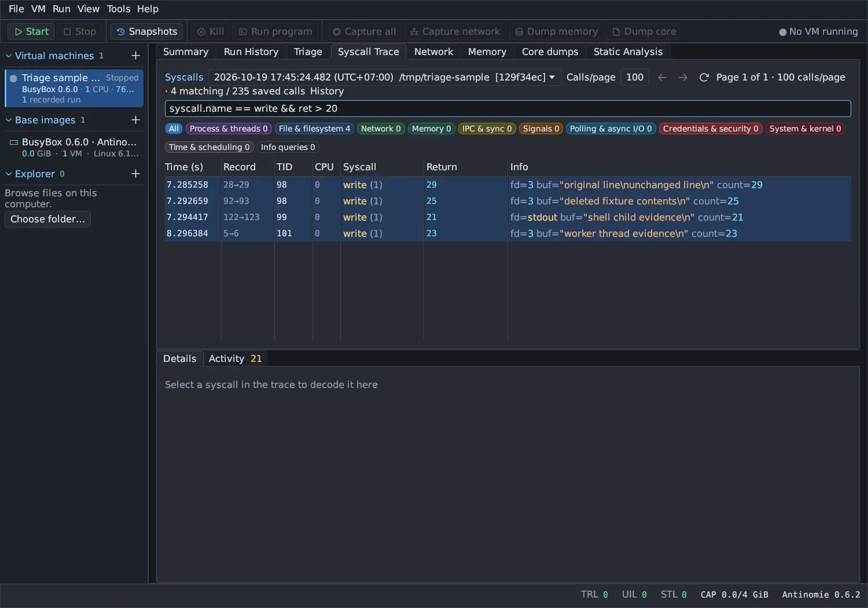Toggle Memory 0 filter chip

[432, 129]
